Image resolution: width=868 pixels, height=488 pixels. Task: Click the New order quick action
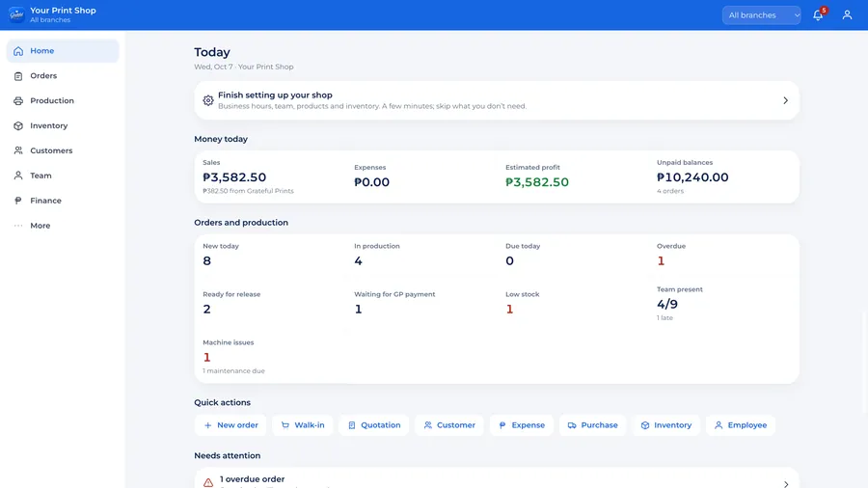click(231, 425)
